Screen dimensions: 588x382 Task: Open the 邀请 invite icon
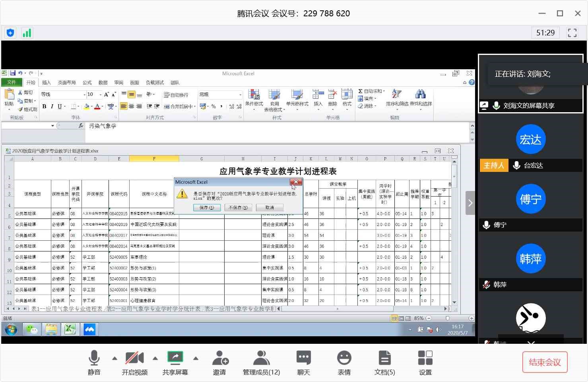[x=219, y=358]
